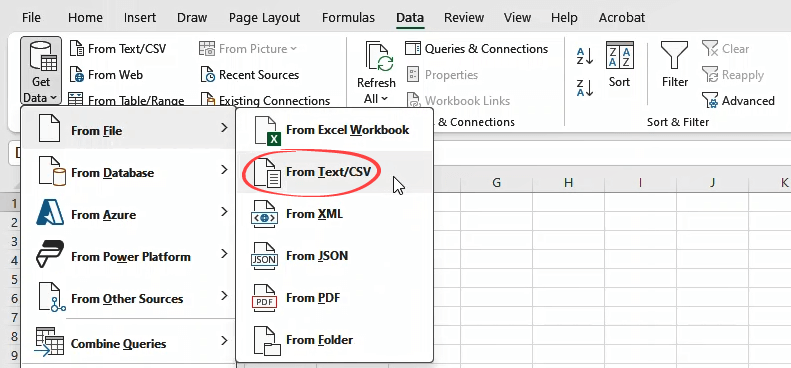The image size is (791, 368).
Task: Open the Get Data dropdown button
Action: 41,71
